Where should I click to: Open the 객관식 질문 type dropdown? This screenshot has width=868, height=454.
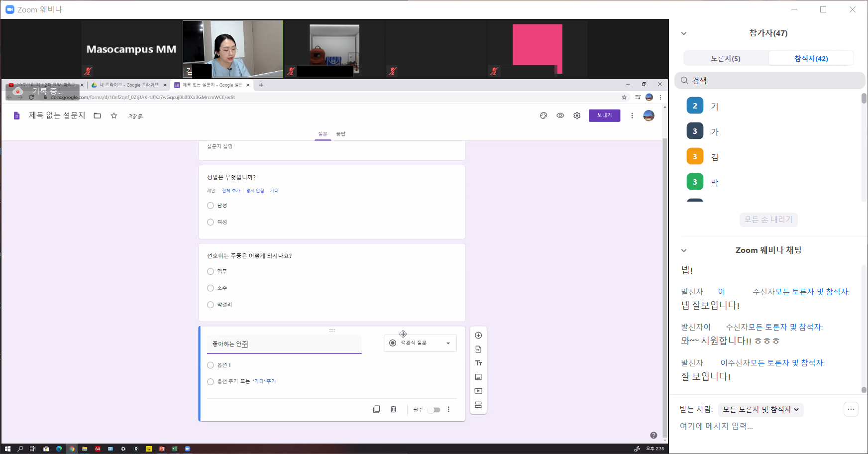420,343
